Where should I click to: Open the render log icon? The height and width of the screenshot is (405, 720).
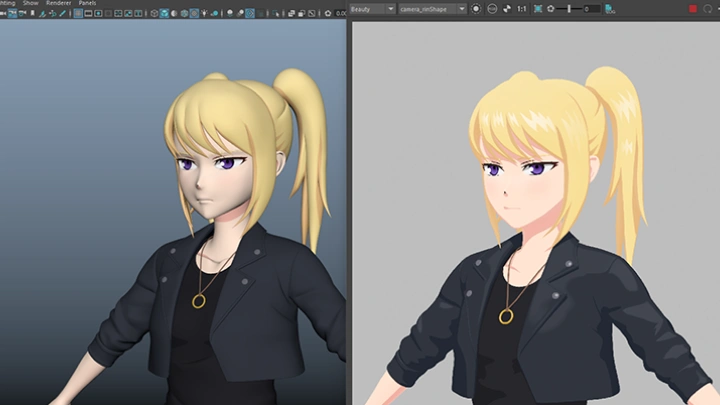[x=610, y=9]
